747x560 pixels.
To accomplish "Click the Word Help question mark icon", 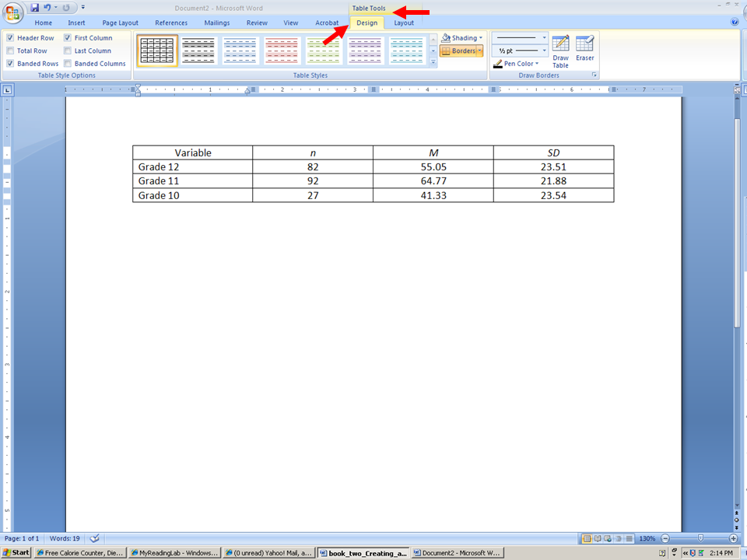I will (x=735, y=23).
